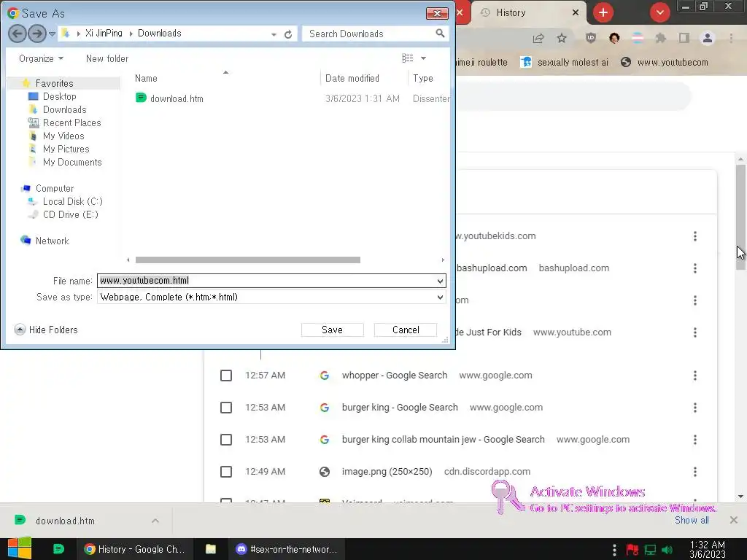747x560 pixels.
Task: Check the 12:49 AM image.png entry
Action: point(226,472)
